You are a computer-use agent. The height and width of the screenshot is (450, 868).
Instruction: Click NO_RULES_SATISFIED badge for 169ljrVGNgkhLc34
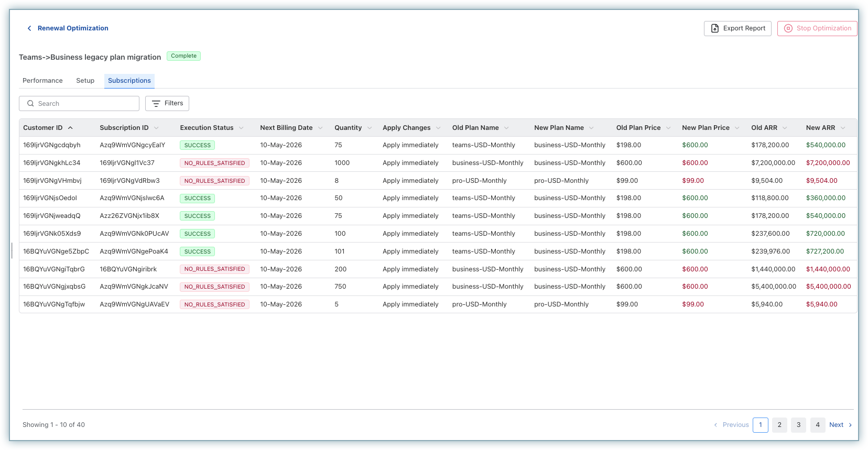214,163
